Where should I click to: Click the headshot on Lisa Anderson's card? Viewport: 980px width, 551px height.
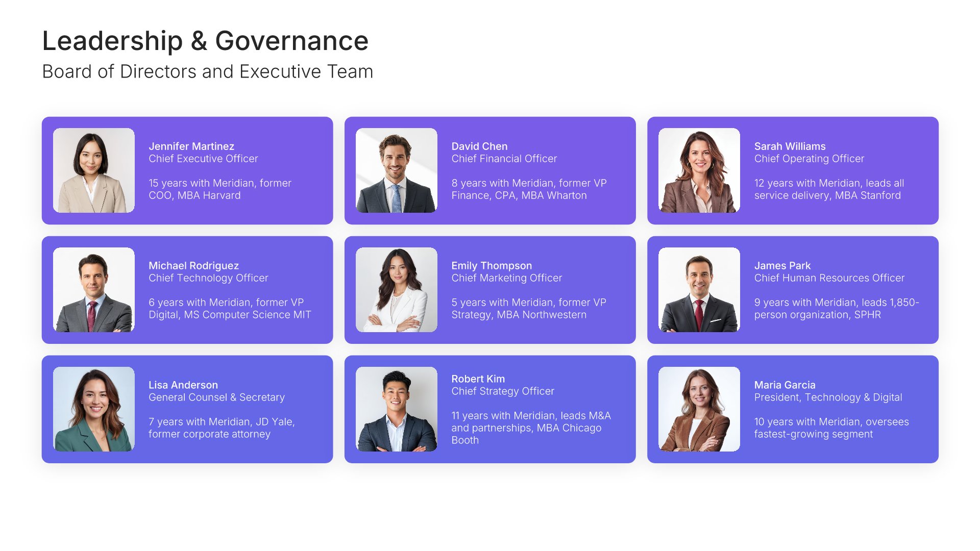(94, 409)
